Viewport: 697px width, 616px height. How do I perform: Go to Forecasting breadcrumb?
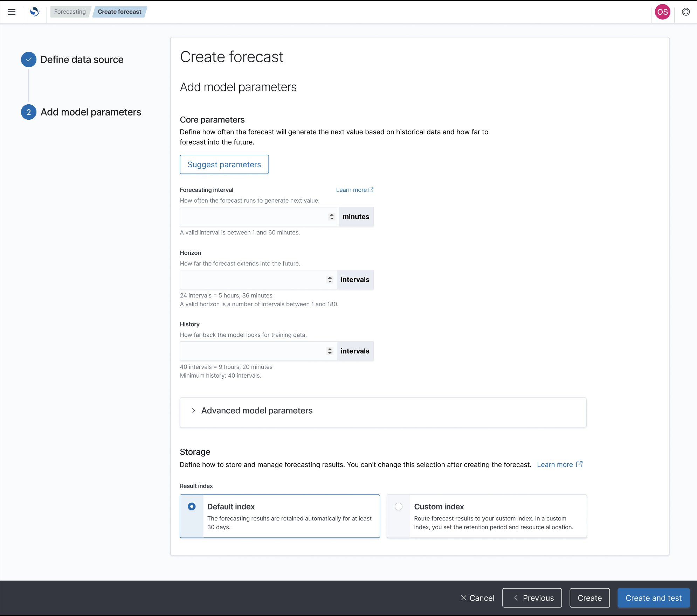pos(70,12)
